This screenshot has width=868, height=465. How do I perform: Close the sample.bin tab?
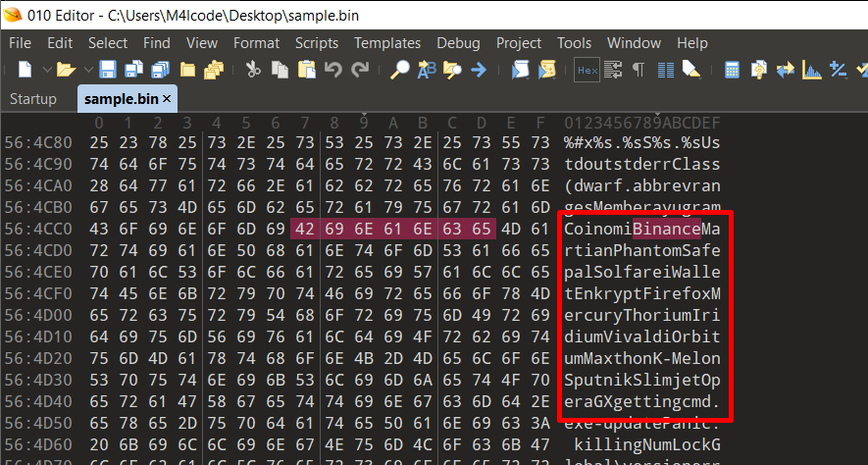[167, 99]
